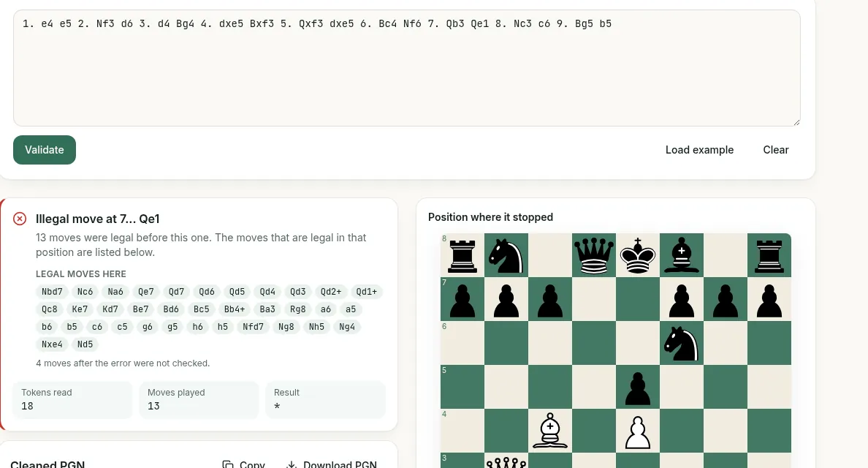This screenshot has height=468, width=868.
Task: Click legal move chip b6
Action: click(47, 327)
